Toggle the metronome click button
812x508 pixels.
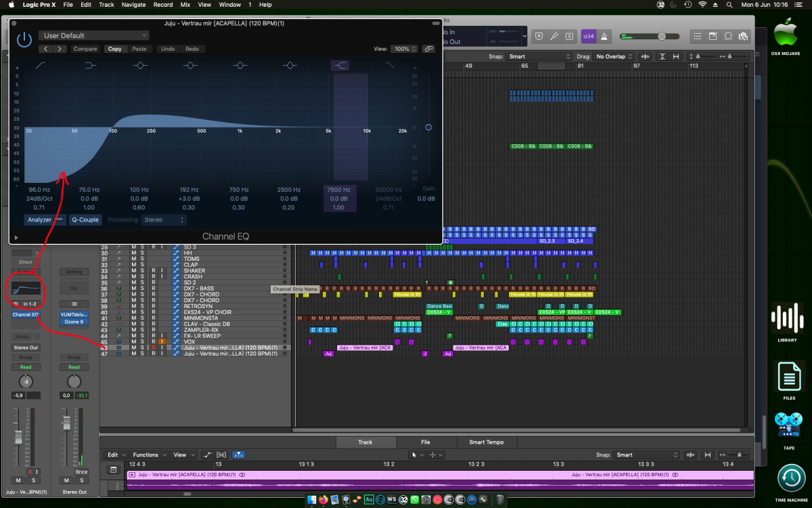[x=604, y=36]
